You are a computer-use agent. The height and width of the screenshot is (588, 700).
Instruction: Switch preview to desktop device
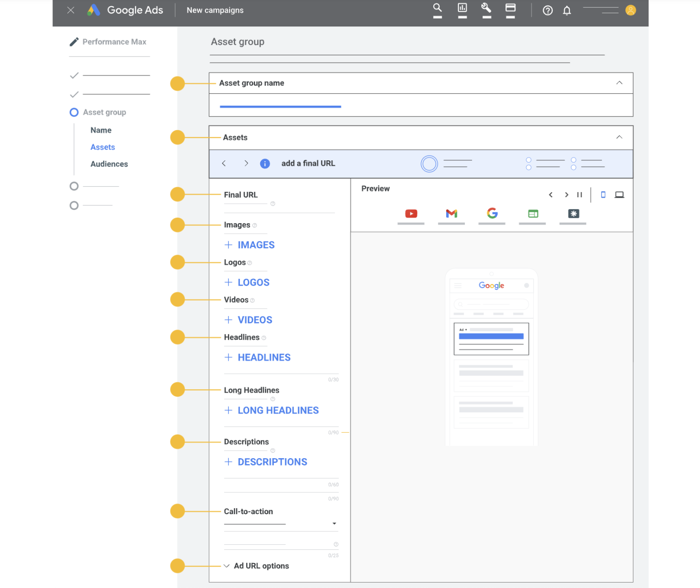(619, 195)
